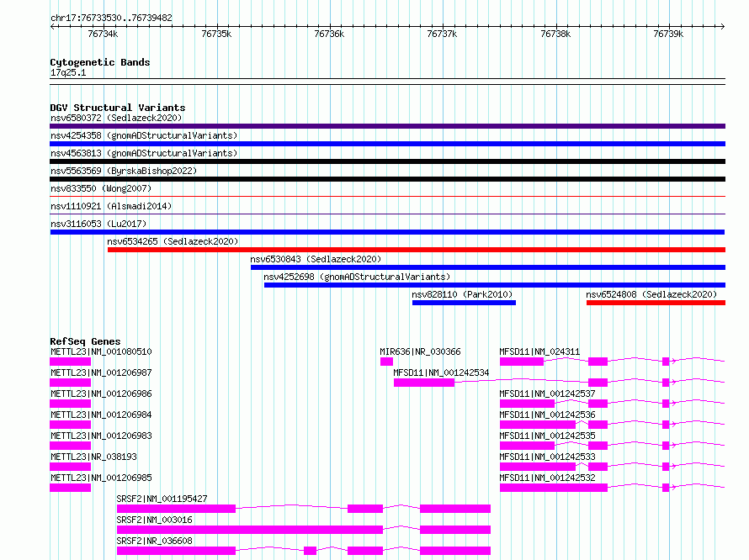This screenshot has width=749, height=560.
Task: Click the left arrow of the chromosome ruler
Action: [x=53, y=27]
